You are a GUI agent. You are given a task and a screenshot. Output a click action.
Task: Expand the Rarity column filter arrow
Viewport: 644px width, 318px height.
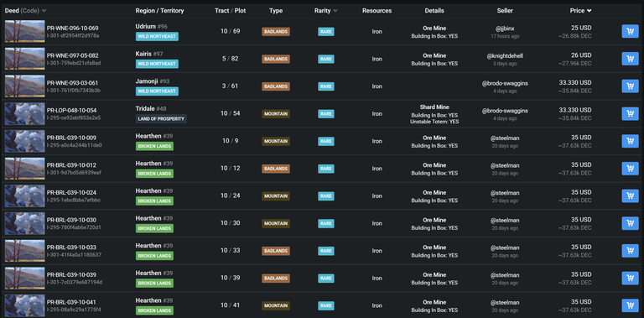click(335, 11)
